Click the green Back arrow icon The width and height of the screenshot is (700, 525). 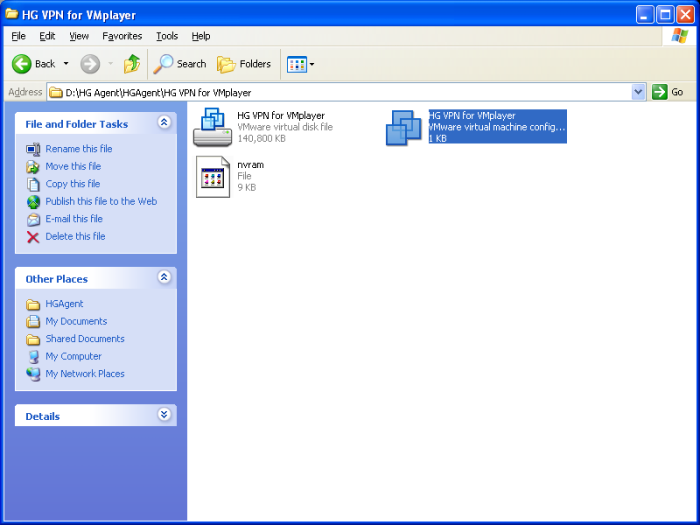click(21, 64)
